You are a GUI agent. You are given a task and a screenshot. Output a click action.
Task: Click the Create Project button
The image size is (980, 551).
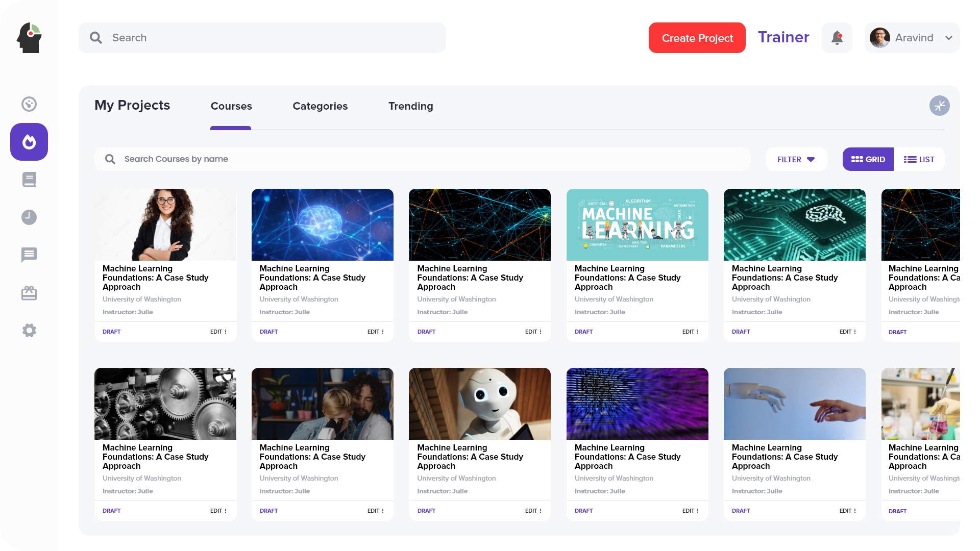coord(697,38)
